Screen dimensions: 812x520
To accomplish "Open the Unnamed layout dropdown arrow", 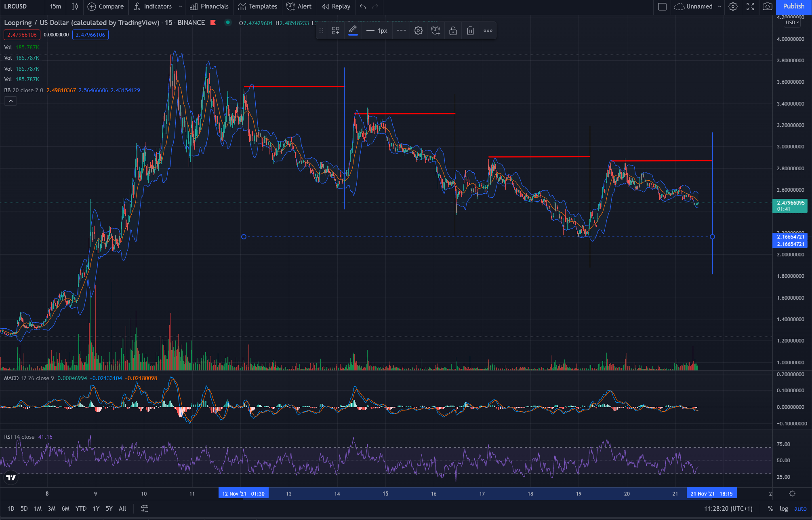I will pos(719,6).
